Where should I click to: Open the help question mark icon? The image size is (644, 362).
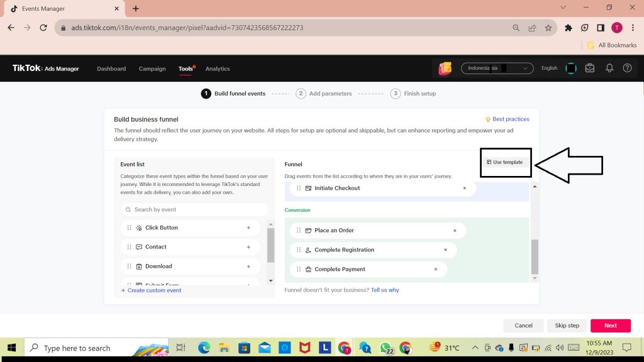tap(627, 69)
